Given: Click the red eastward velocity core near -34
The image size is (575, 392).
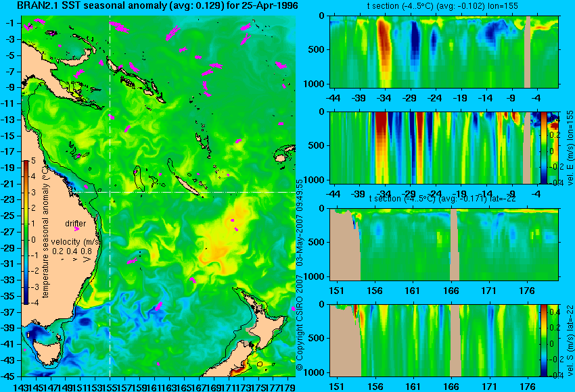Looking at the screenshot, I should click(x=382, y=147).
